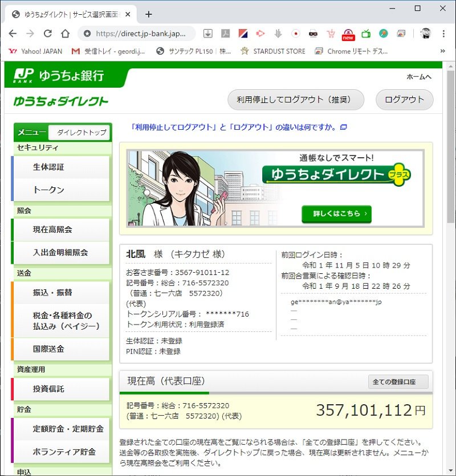Open 振込・振替 menu item
456x476 pixels.
tap(61, 293)
